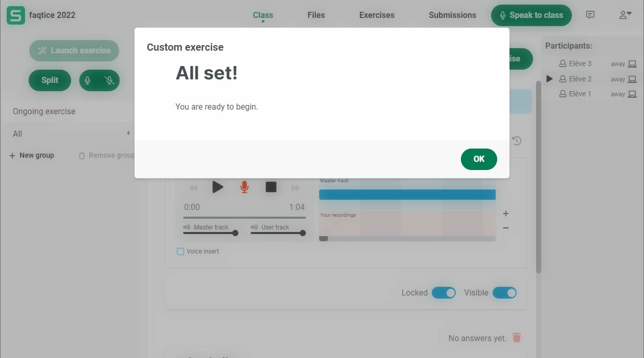
Task: Open the user account dropdown menu
Action: [x=625, y=15]
